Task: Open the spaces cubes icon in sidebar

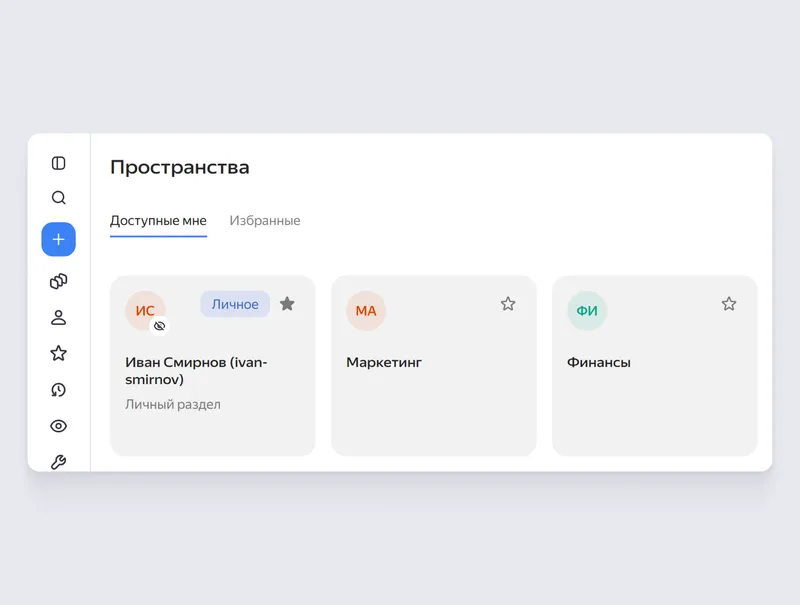Action: 59,281
